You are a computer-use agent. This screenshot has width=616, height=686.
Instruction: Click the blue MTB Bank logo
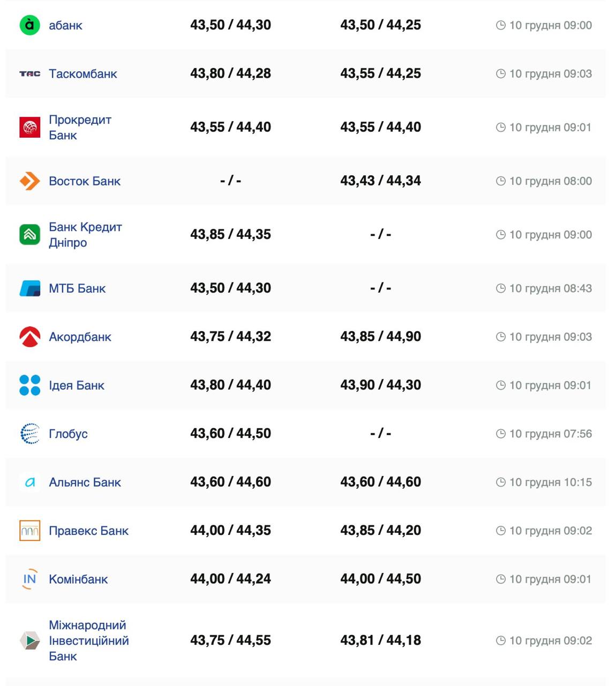(29, 288)
